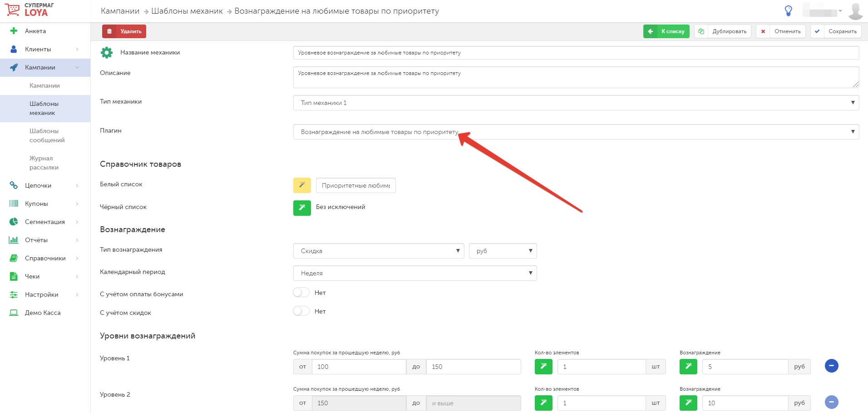Expand the Настройки menu chevron
868x413 pixels.
pos(77,294)
